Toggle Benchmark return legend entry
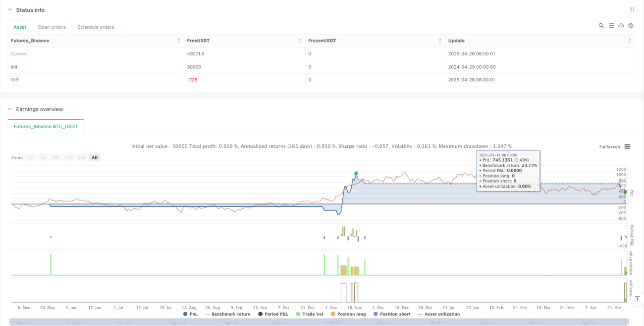Screen dimensions: 644x326 click(227, 314)
